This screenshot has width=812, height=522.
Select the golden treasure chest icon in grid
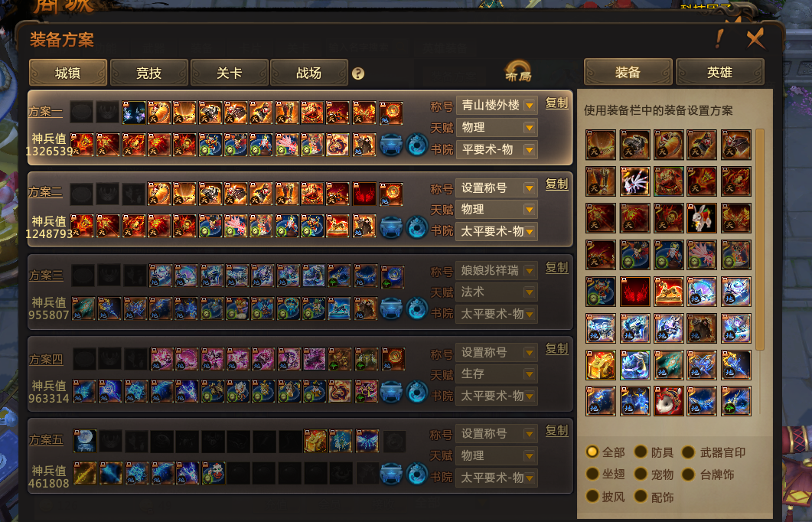tap(601, 364)
